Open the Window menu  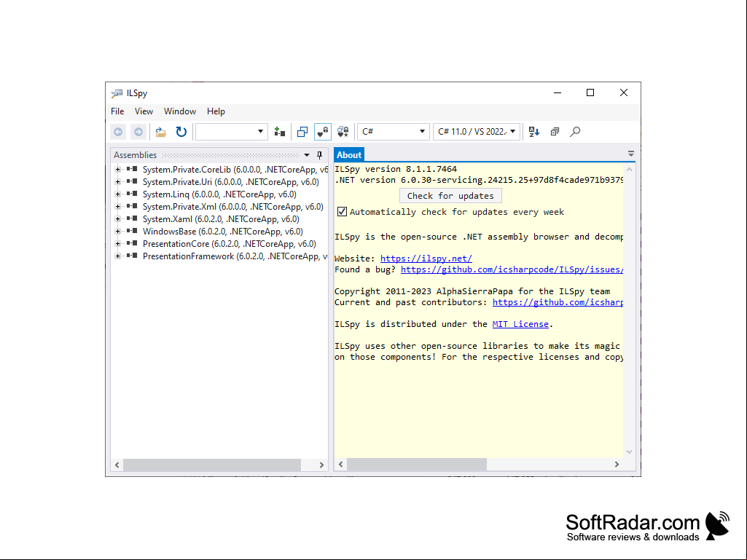coord(179,111)
